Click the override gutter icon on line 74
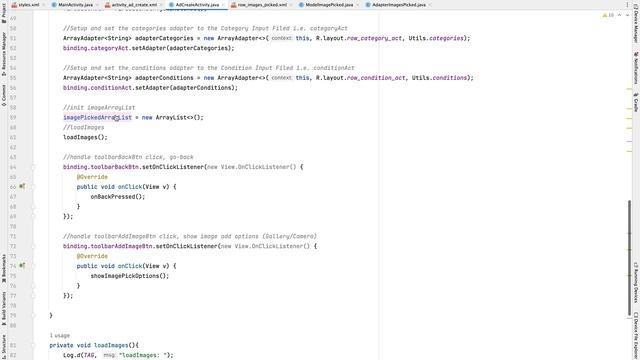The image size is (640, 360). pos(22,266)
